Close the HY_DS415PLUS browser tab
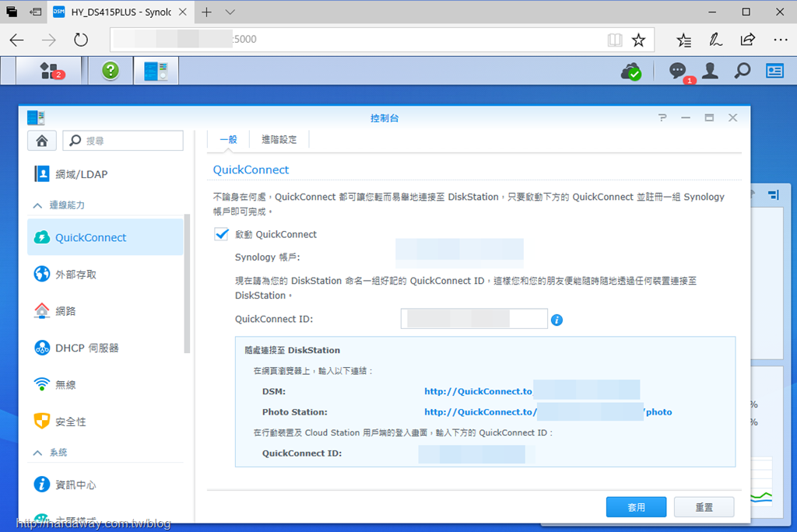This screenshot has width=797, height=532. [183, 12]
